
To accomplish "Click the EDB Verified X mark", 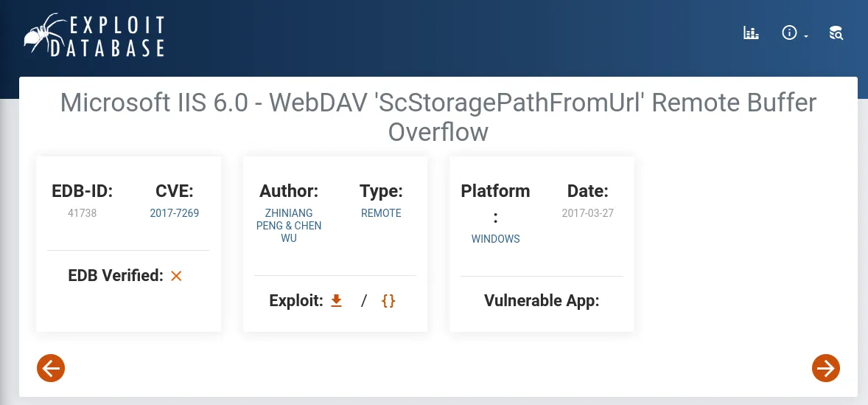I will (x=176, y=275).
